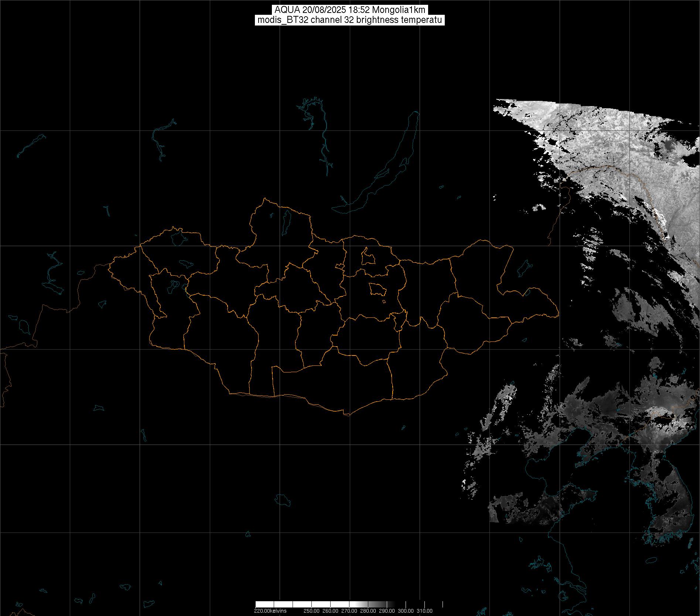This screenshot has height=616, width=700.
Task: Click the southernmost point of Mongolia's border
Action: (347, 415)
